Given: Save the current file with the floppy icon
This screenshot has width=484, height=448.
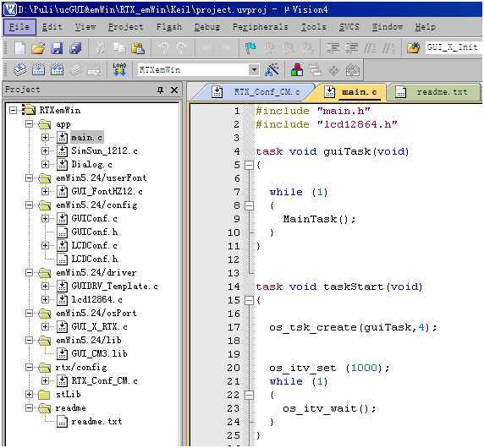Looking at the screenshot, I should pyautogui.click(x=57, y=48).
